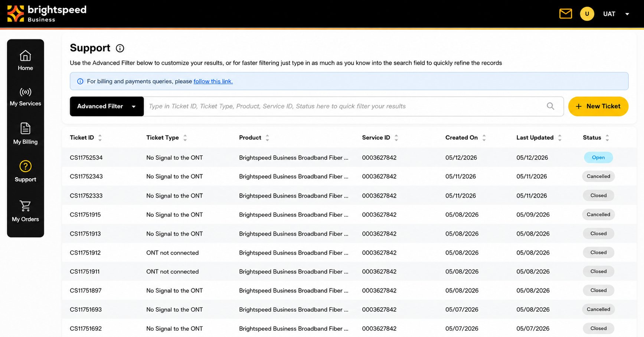Click Created On 05/12/2026 date
This screenshot has height=337, width=644.
pos(461,158)
